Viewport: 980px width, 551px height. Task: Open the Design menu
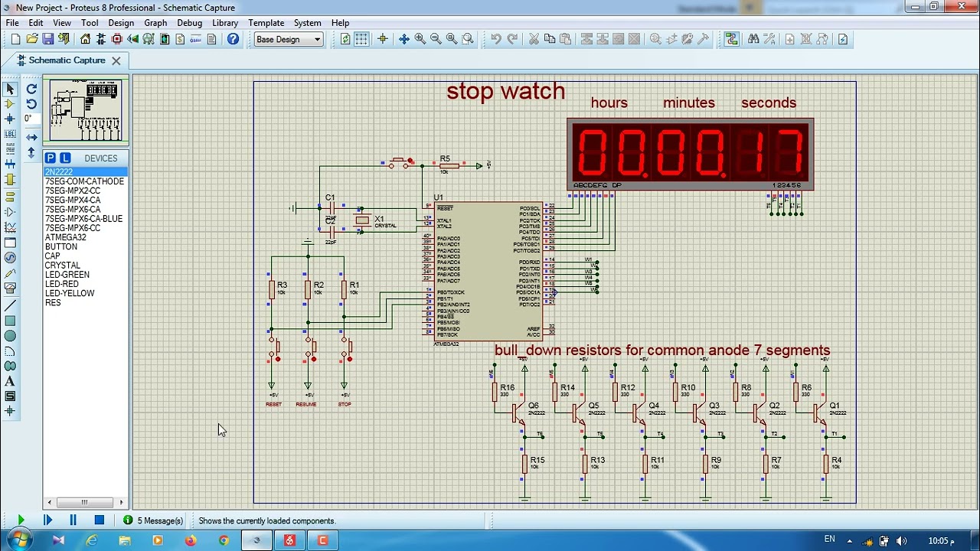pos(121,23)
